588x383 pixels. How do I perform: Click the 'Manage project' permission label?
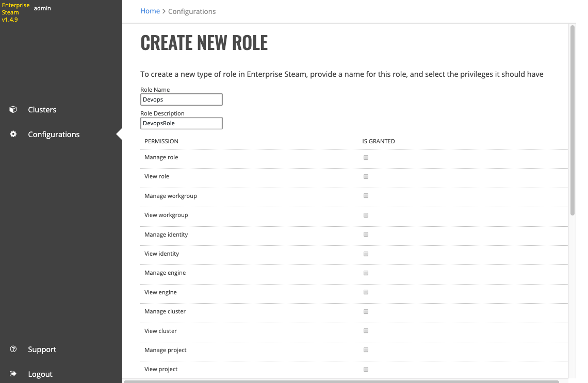point(166,350)
